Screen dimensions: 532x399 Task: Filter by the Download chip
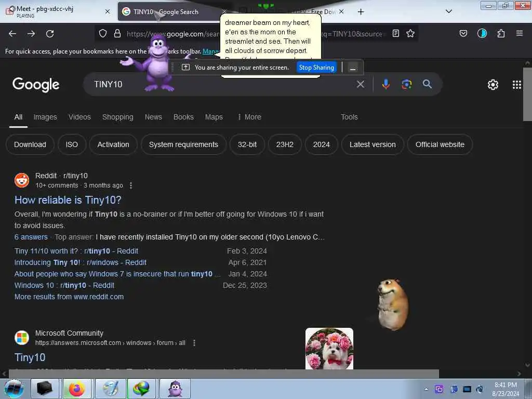point(30,144)
